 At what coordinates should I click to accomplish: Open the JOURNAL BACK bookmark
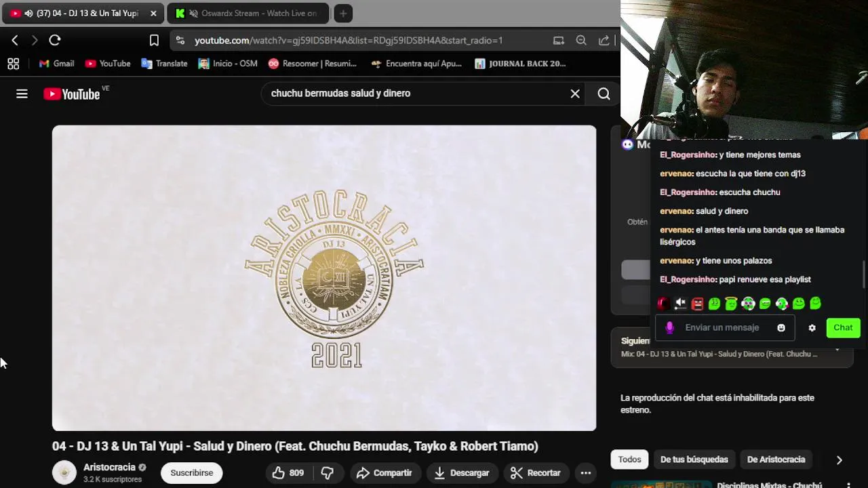pos(520,64)
